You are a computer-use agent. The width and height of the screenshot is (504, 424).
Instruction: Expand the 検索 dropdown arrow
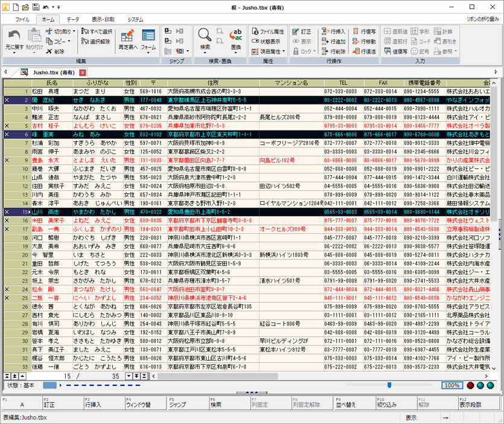[x=205, y=53]
